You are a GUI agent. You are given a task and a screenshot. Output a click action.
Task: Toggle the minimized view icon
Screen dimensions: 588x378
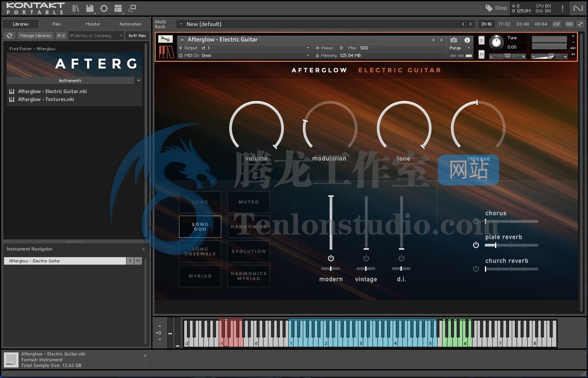[x=132, y=8]
